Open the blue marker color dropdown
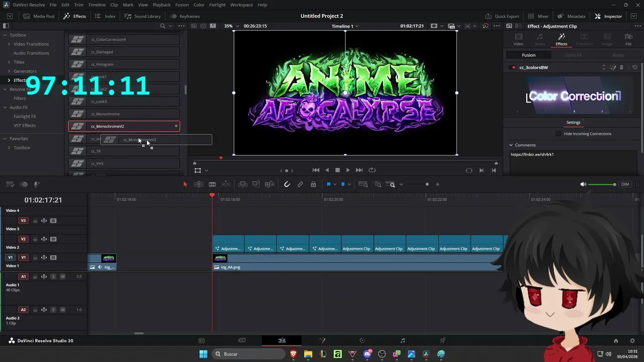This screenshot has height=362, width=644. pyautogui.click(x=349, y=185)
